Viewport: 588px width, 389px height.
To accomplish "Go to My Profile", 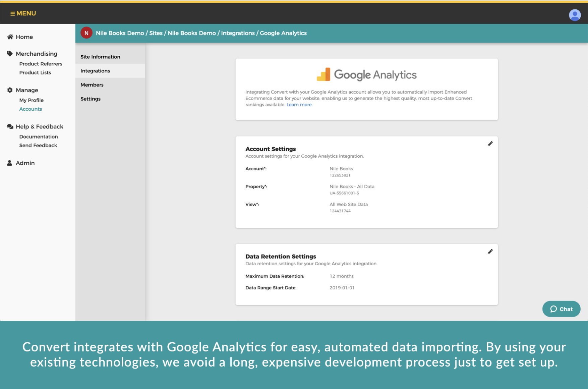I will (x=31, y=100).
